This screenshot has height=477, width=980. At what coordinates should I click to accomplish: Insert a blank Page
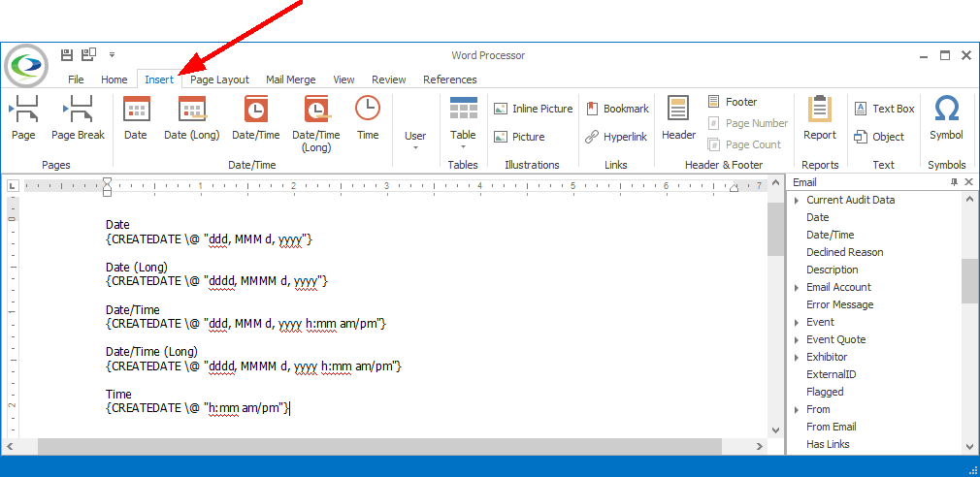(x=23, y=117)
